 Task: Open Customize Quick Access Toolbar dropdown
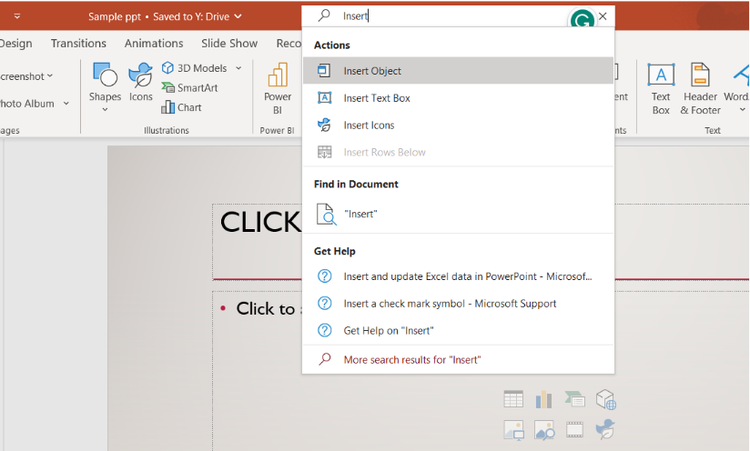coord(17,16)
